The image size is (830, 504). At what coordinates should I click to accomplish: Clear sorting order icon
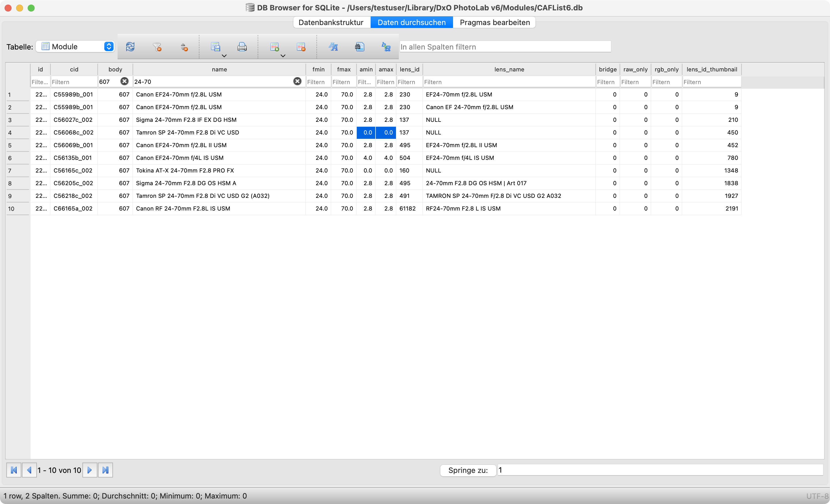[184, 46]
